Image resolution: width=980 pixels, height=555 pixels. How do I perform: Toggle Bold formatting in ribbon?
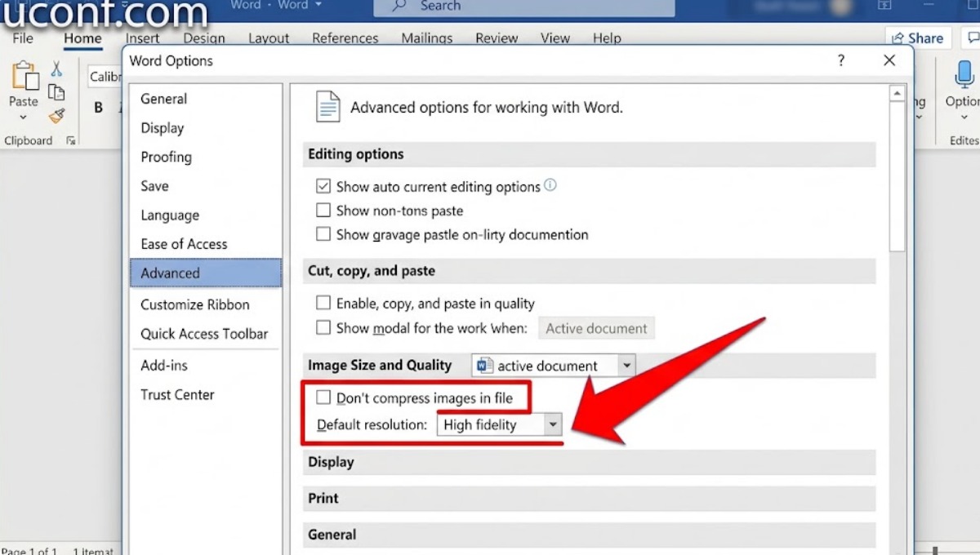[x=99, y=108]
